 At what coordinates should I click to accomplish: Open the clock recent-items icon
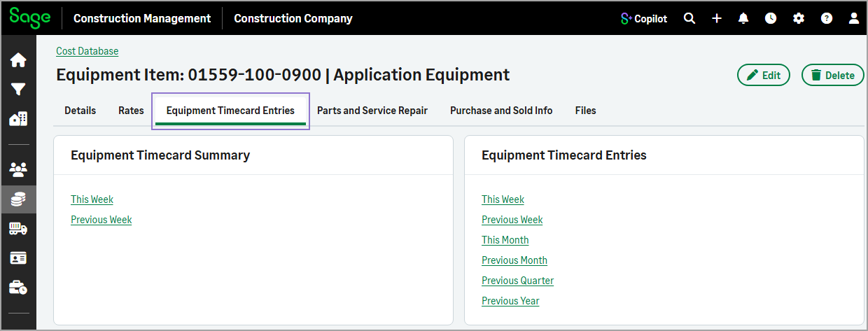coord(771,19)
